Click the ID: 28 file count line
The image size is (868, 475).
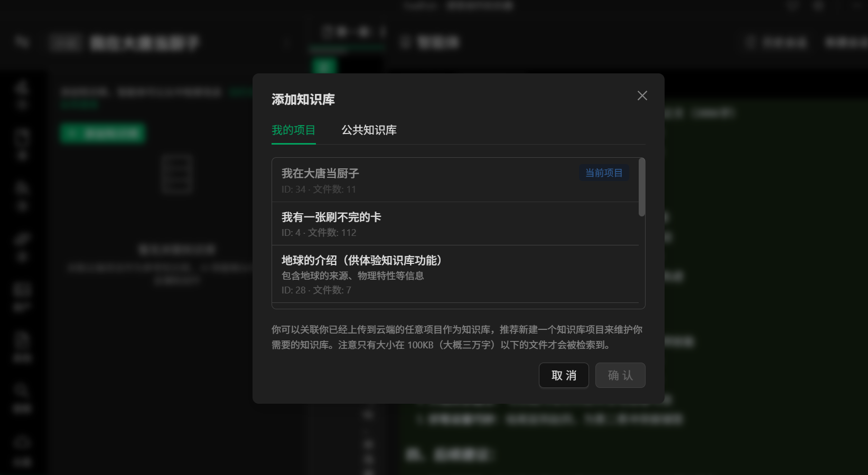(316, 290)
